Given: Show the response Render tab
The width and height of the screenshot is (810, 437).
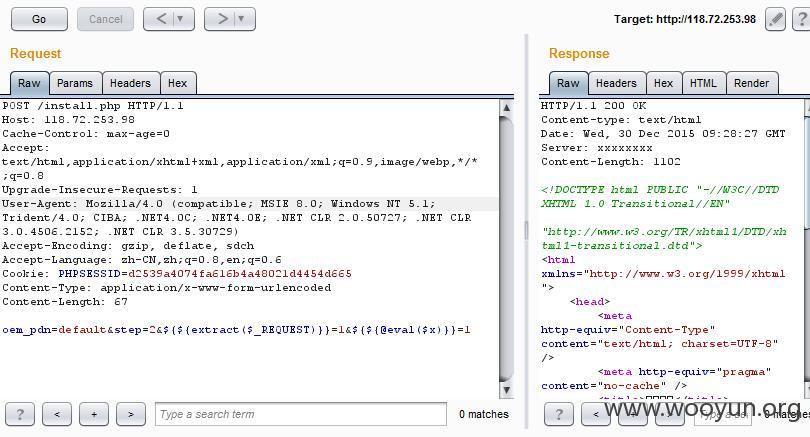Looking at the screenshot, I should point(751,83).
